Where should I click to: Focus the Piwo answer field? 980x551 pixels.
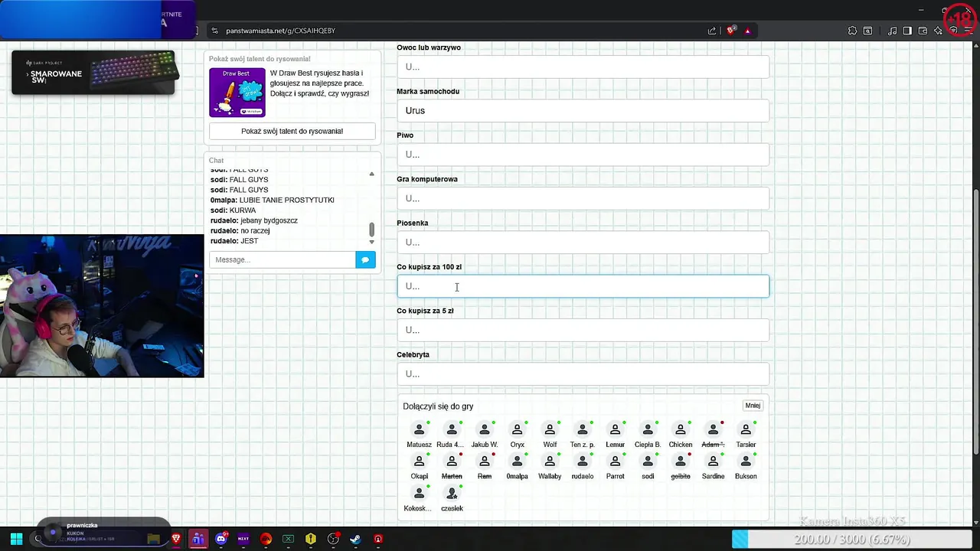(583, 155)
